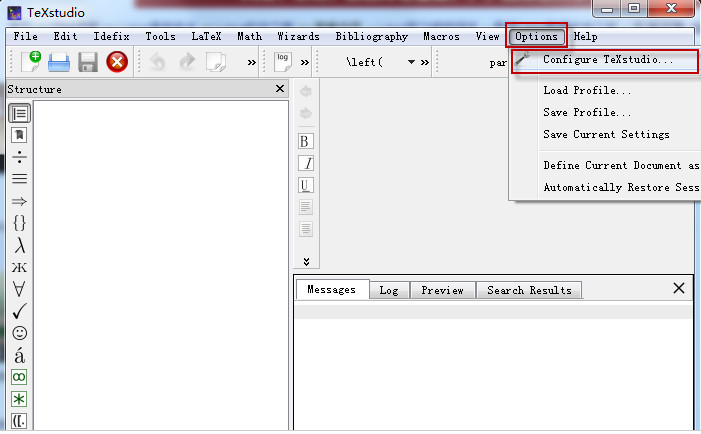
Task: Expand the overflow chevron next to log icon
Action: pos(305,63)
